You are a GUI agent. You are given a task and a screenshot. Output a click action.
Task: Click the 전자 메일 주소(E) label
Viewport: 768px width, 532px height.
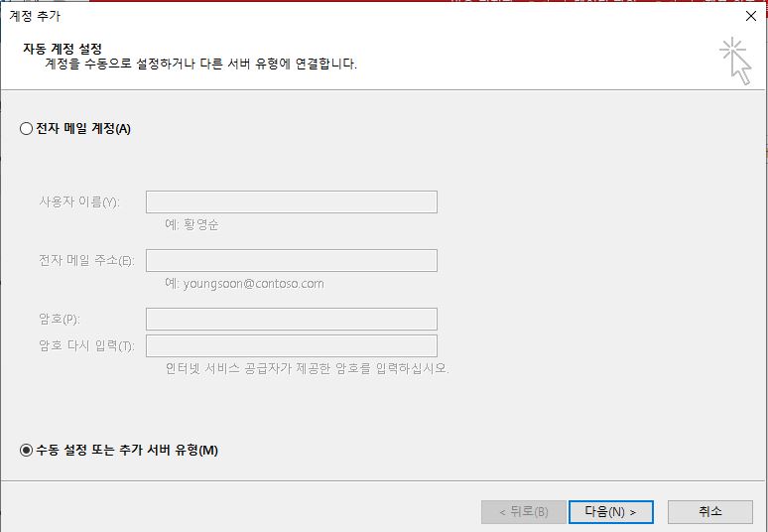pyautogui.click(x=86, y=261)
